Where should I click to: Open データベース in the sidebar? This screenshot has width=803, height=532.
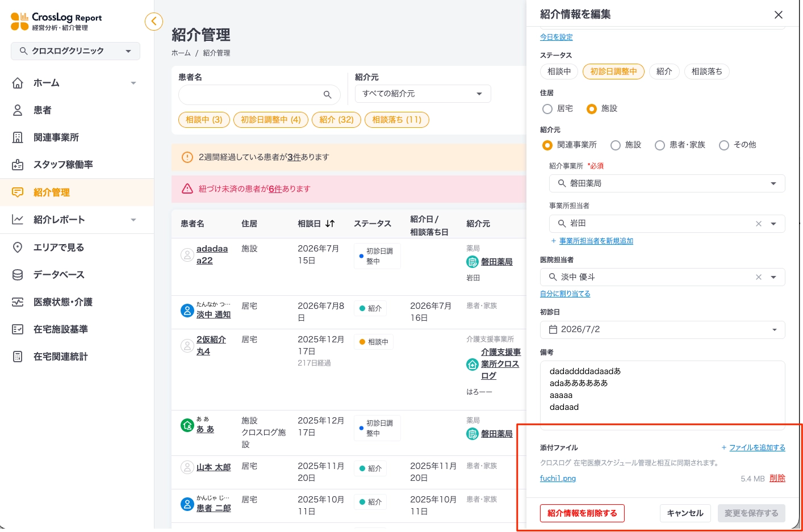click(58, 275)
